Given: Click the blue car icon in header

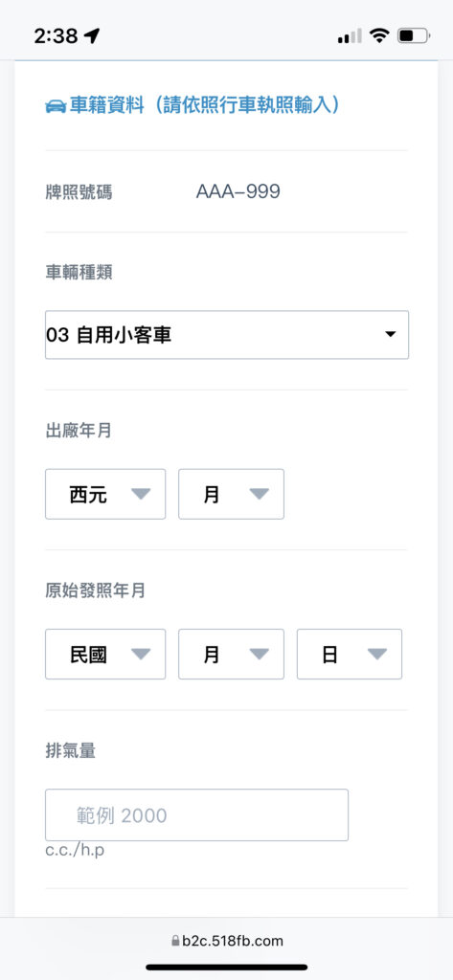Looking at the screenshot, I should (56, 107).
